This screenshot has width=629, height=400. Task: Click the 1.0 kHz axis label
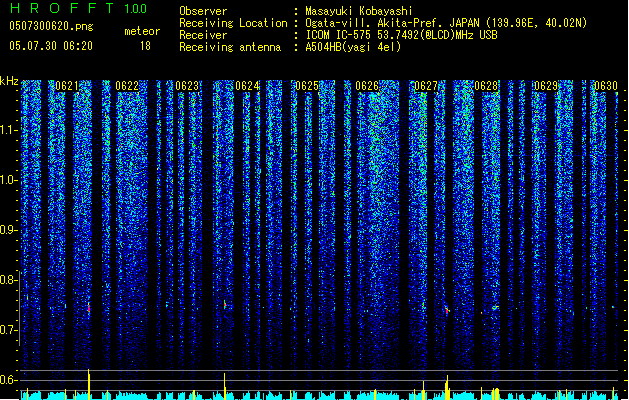click(x=8, y=180)
